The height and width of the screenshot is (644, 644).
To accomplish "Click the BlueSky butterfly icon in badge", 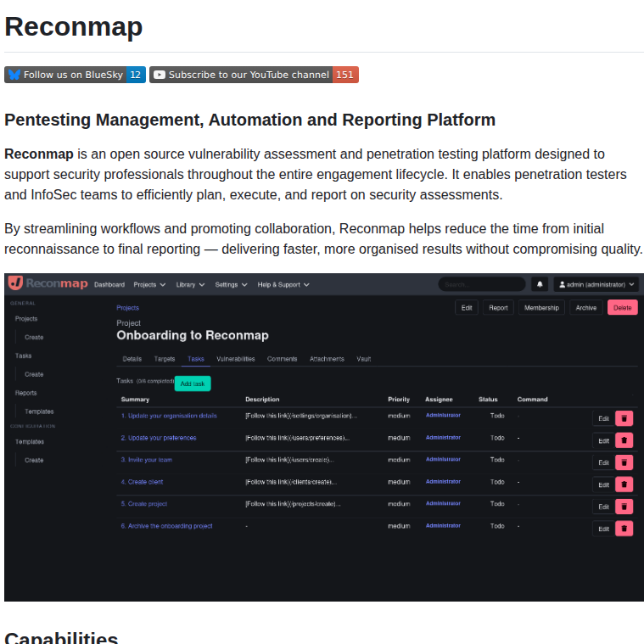I will (14, 75).
